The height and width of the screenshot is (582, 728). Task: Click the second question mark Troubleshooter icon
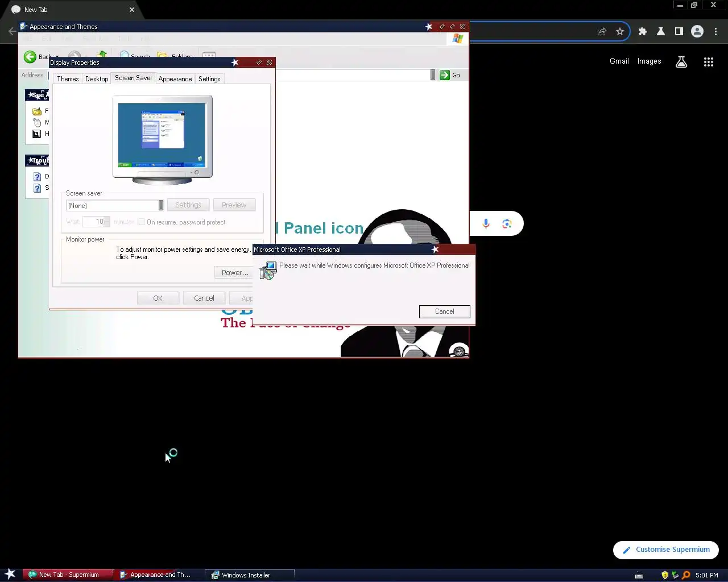click(x=37, y=188)
